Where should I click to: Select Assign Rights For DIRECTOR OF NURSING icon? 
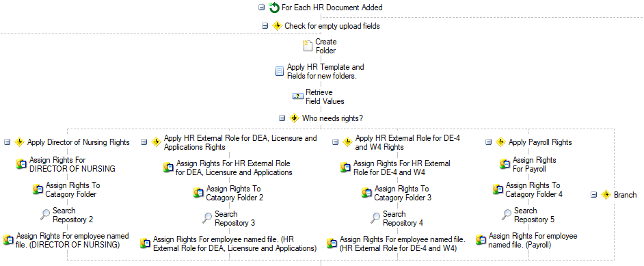(x=21, y=164)
